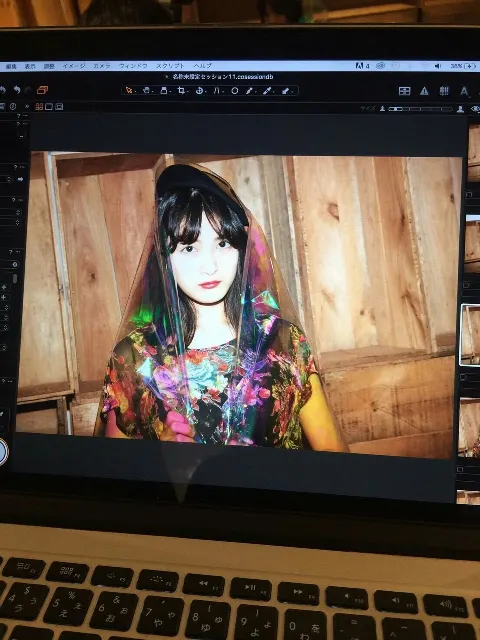Open the カメラ menu
This screenshot has width=480, height=640.
pos(102,66)
